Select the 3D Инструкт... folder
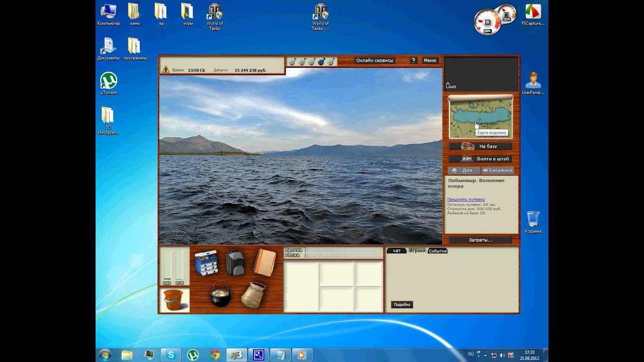Image resolution: width=644 pixels, height=362 pixels. (x=108, y=121)
